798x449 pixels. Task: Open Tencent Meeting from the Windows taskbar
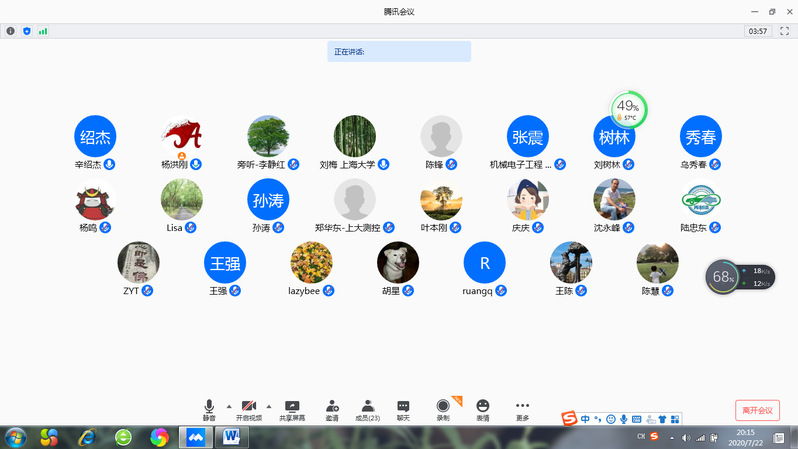pos(196,437)
